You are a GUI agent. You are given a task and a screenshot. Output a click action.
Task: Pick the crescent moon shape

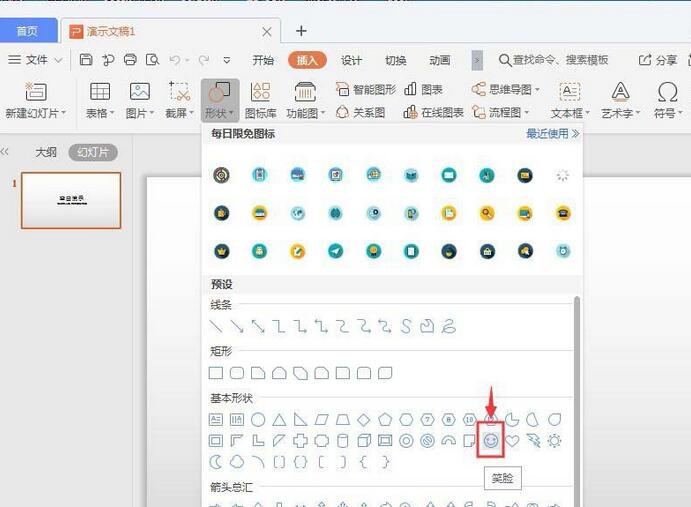pyautogui.click(x=215, y=462)
